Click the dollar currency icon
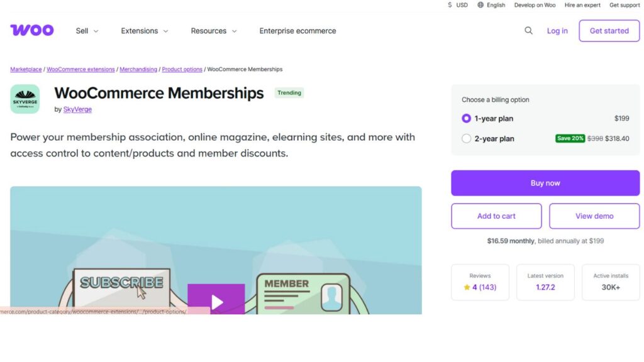This screenshot has height=362, width=644. [x=450, y=5]
